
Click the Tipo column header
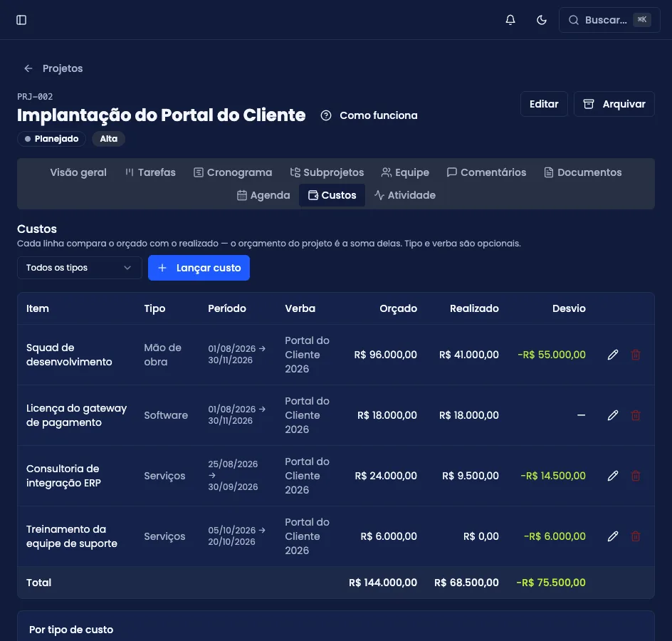tap(154, 308)
